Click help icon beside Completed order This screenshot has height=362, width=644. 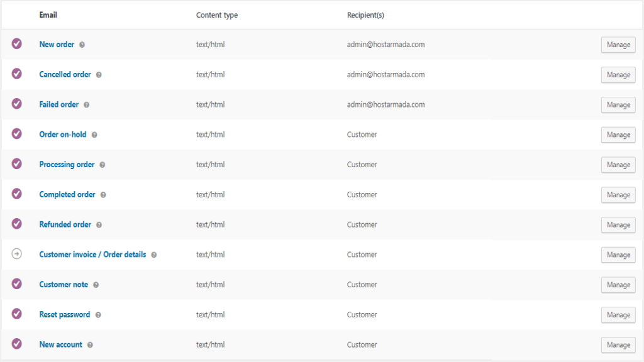point(103,195)
